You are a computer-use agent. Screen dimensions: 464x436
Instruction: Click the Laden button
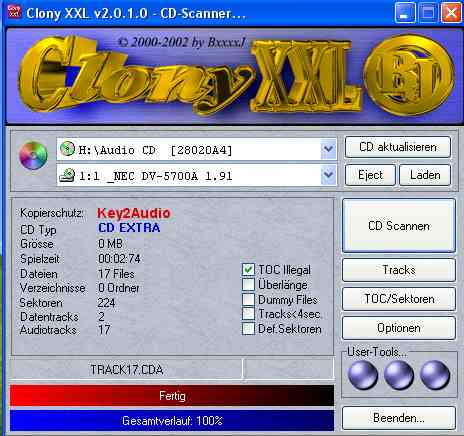pyautogui.click(x=425, y=175)
